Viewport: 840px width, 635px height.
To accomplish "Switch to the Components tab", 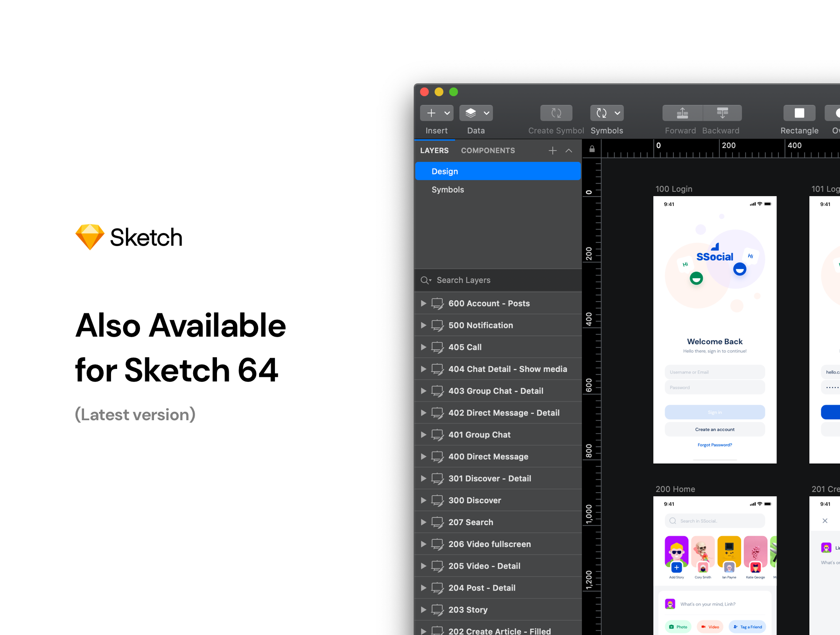I will [x=488, y=150].
